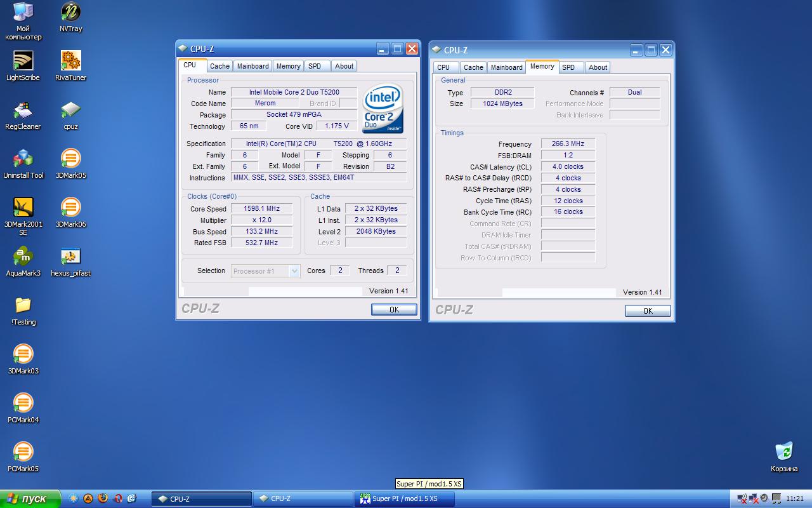This screenshot has height=508, width=812.
Task: Click OK in the CPU-Z memory timings window
Action: [x=648, y=311]
